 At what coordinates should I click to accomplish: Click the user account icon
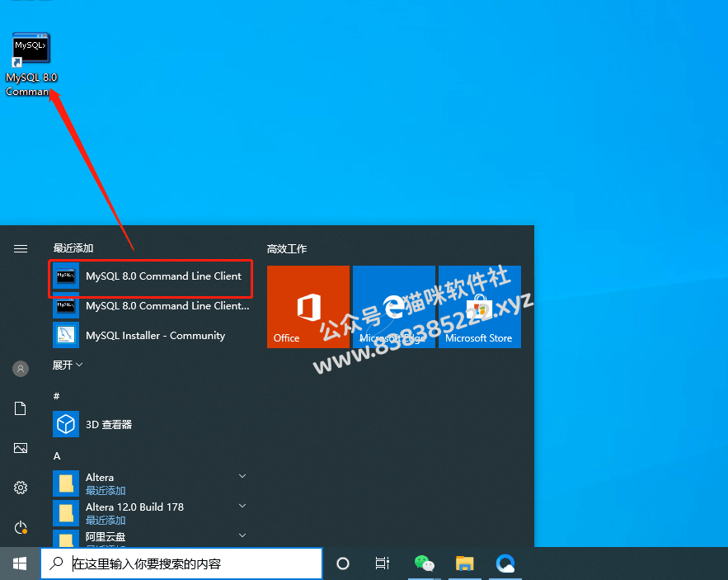[x=21, y=369]
